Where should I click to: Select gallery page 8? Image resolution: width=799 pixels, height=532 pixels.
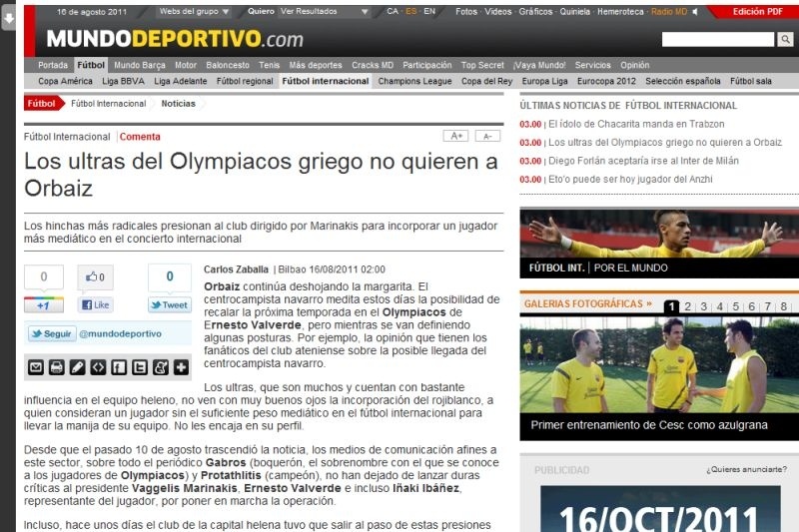(784, 306)
